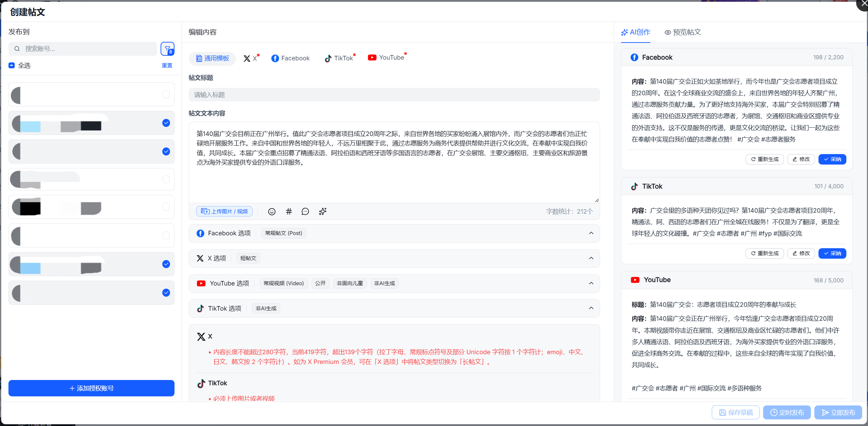Viewport: 868px width, 426px height.
Task: Click the Facebook icon in the Facebook 选项 row
Action: [200, 233]
